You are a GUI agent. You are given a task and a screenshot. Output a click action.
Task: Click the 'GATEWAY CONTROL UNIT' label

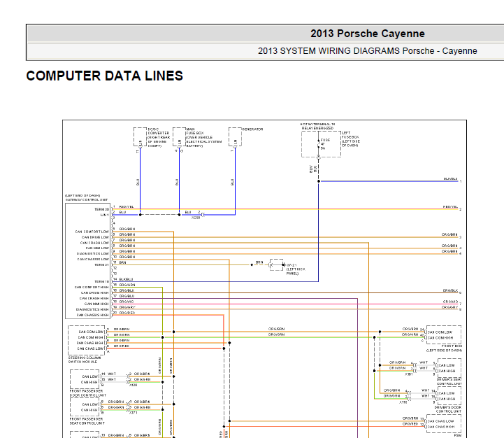[87, 199]
